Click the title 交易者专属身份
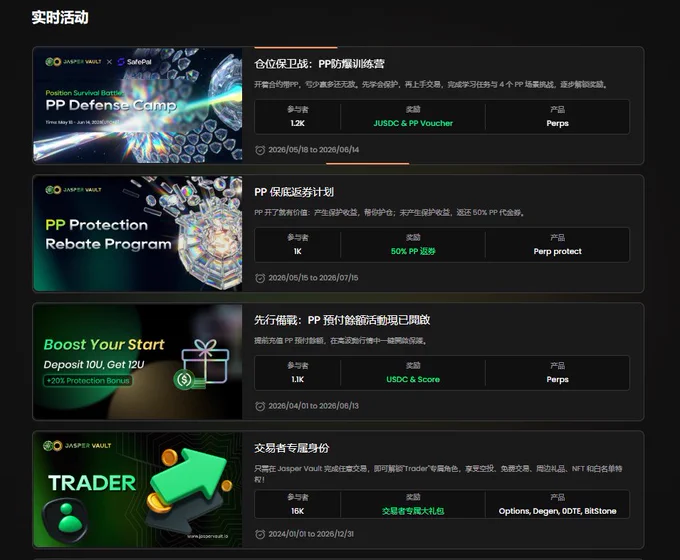Screen dimensions: 680x560 tap(291, 448)
